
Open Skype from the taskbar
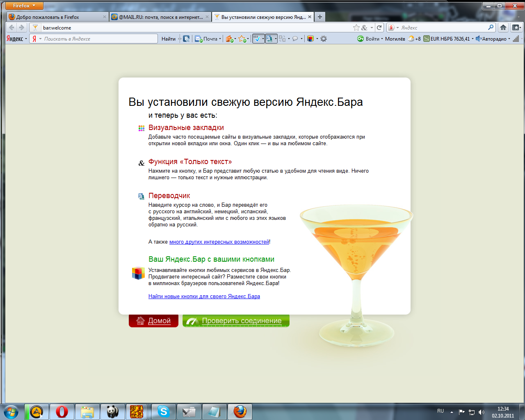[x=164, y=411]
